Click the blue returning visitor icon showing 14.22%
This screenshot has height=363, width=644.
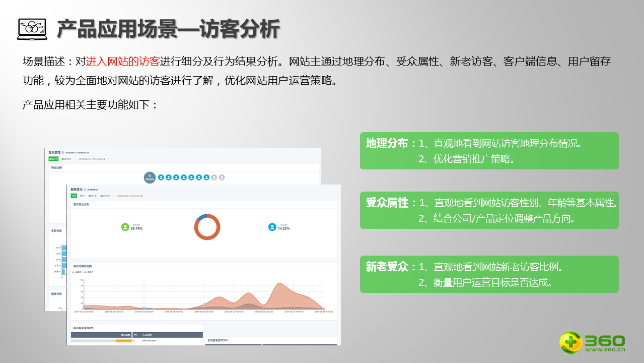coord(272,227)
